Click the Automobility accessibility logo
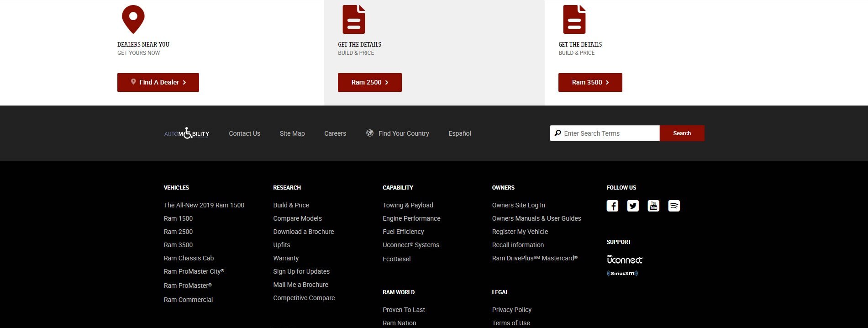Screen dimensions: 868x328 tap(187, 133)
